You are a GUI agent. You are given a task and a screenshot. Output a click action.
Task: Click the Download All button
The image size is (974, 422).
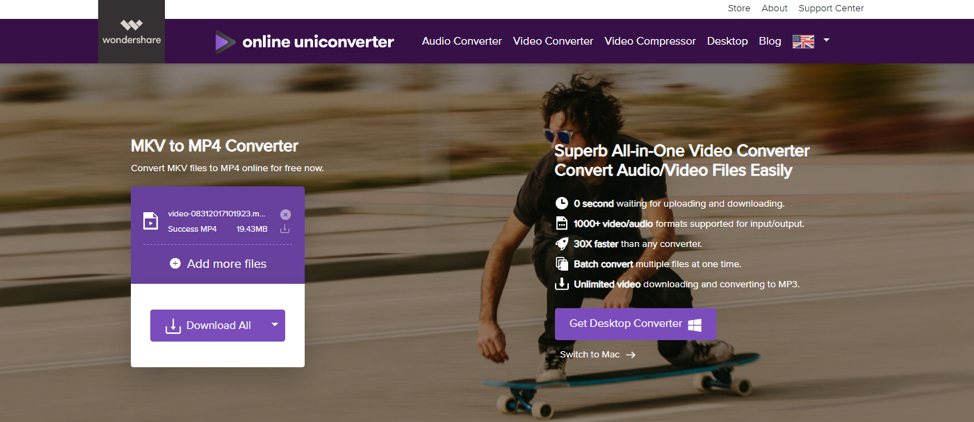[x=209, y=326]
